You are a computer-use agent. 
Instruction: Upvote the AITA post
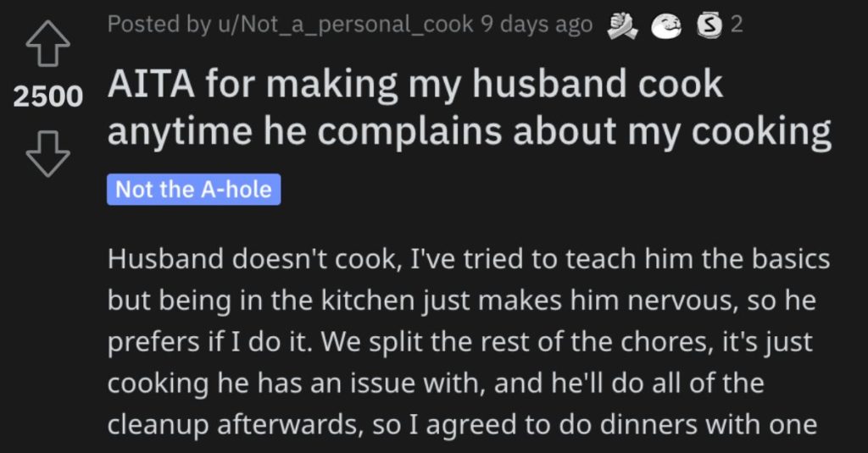coord(48,44)
